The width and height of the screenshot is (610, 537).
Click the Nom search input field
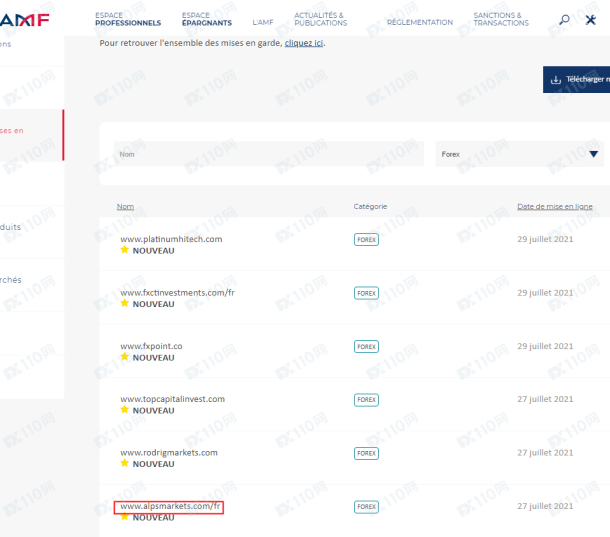tap(269, 154)
